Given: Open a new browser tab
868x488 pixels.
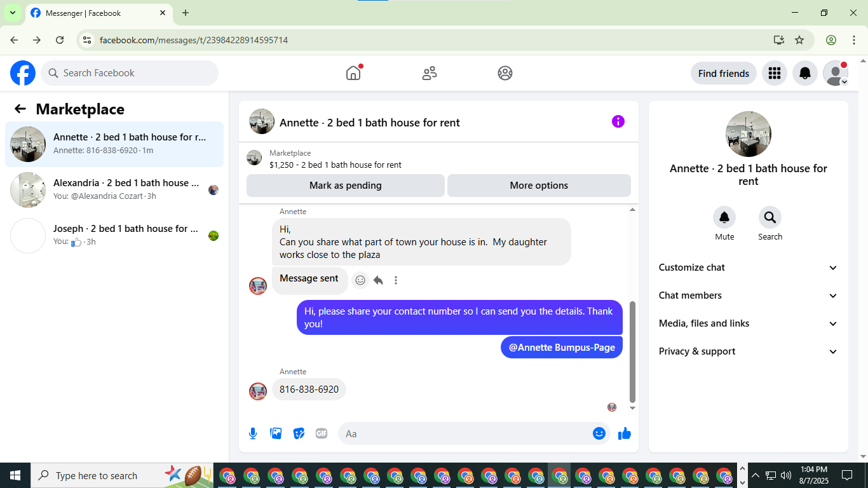Looking at the screenshot, I should pos(186,13).
